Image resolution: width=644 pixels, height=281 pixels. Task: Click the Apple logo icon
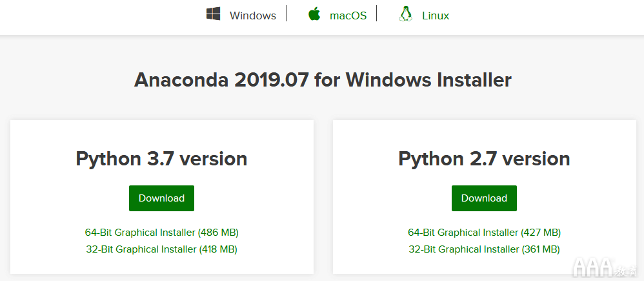tap(314, 14)
